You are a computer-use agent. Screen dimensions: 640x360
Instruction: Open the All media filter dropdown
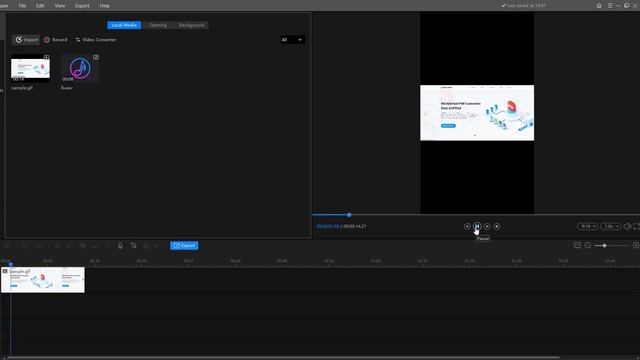[x=292, y=40]
